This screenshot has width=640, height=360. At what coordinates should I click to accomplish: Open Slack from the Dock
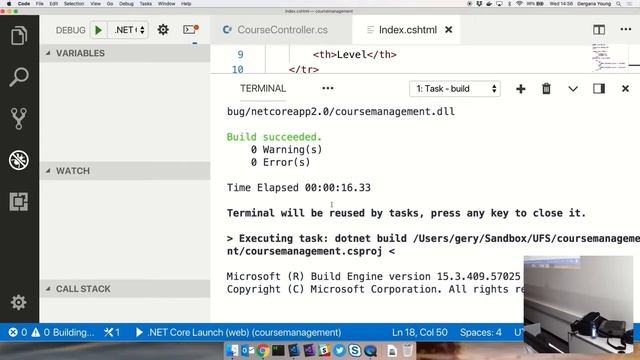[x=324, y=350]
